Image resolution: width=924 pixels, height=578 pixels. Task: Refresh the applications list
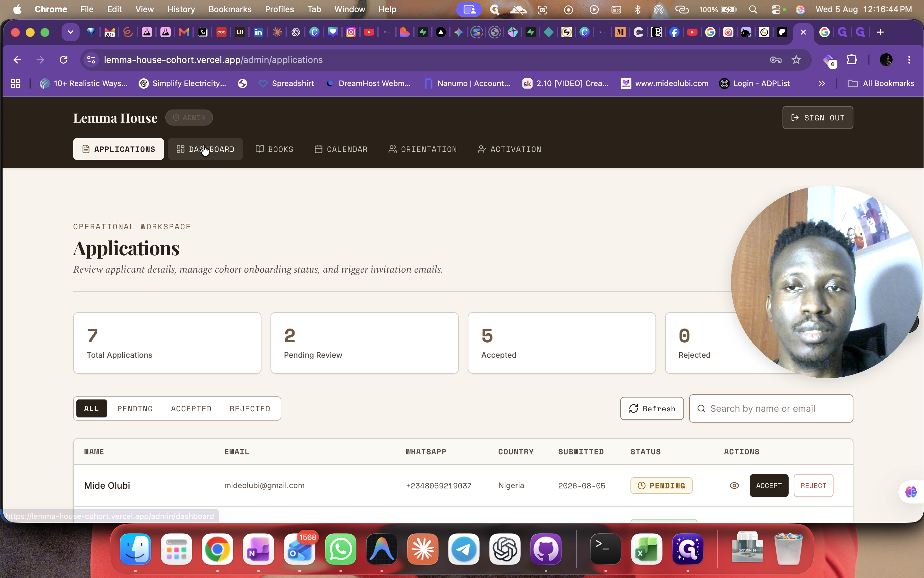pyautogui.click(x=652, y=409)
